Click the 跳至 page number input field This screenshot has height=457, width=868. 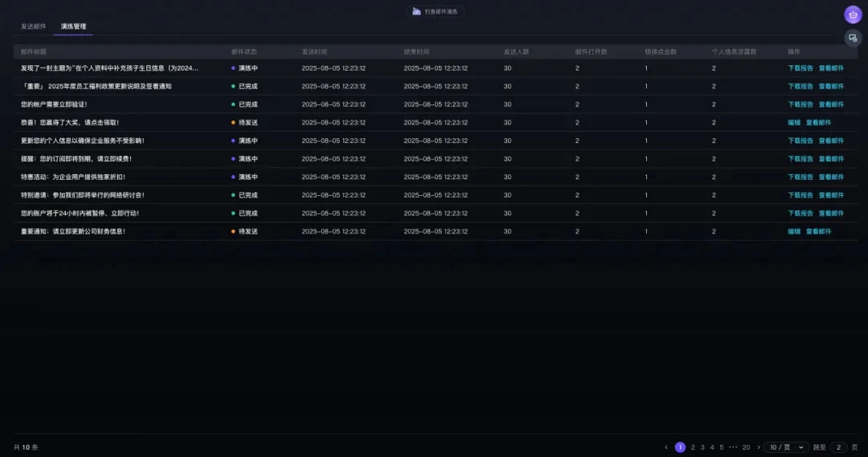click(x=838, y=447)
